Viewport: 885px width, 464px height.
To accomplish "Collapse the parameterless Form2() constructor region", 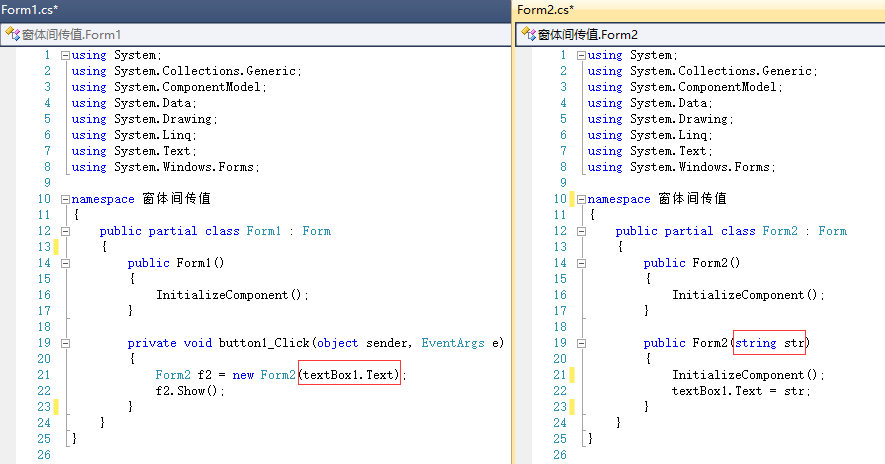I will [x=581, y=263].
